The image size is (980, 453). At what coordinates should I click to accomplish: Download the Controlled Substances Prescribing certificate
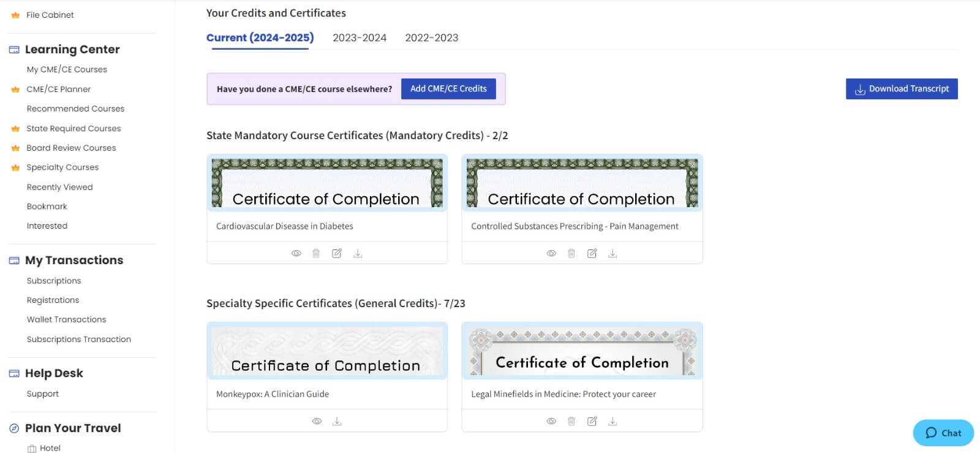point(612,253)
